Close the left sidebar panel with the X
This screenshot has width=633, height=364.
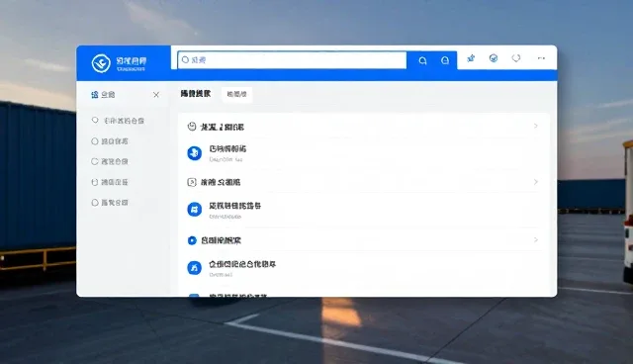(156, 95)
